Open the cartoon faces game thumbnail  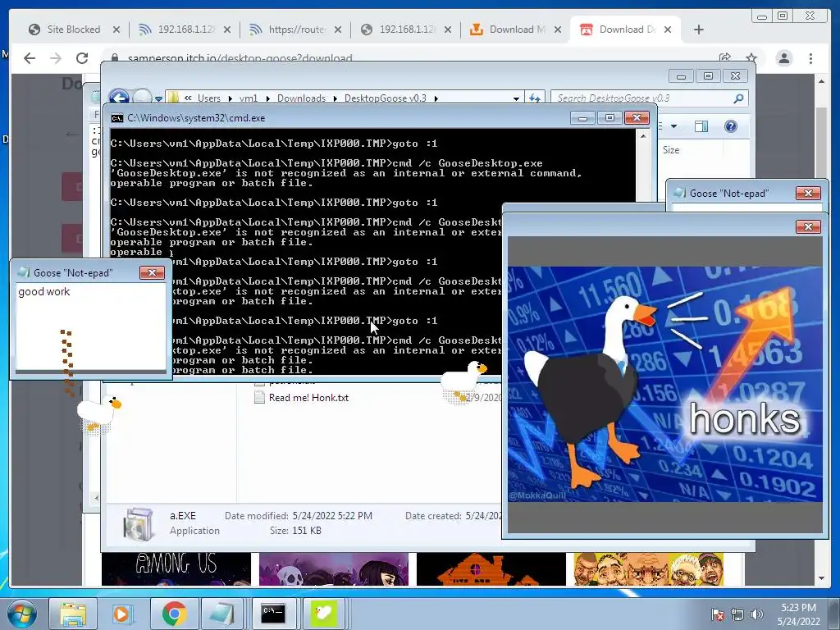coord(648,569)
